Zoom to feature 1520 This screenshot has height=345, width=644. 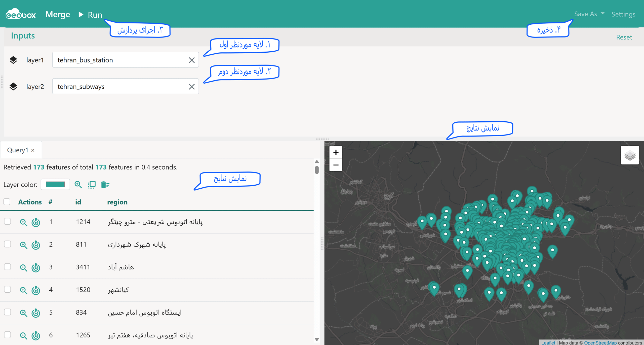click(x=23, y=290)
